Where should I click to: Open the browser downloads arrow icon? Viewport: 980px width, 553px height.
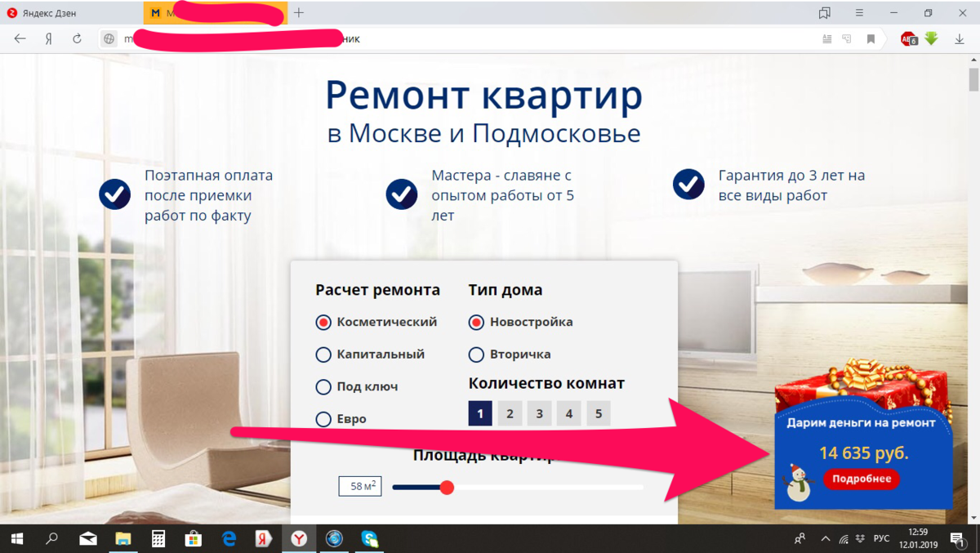click(960, 39)
